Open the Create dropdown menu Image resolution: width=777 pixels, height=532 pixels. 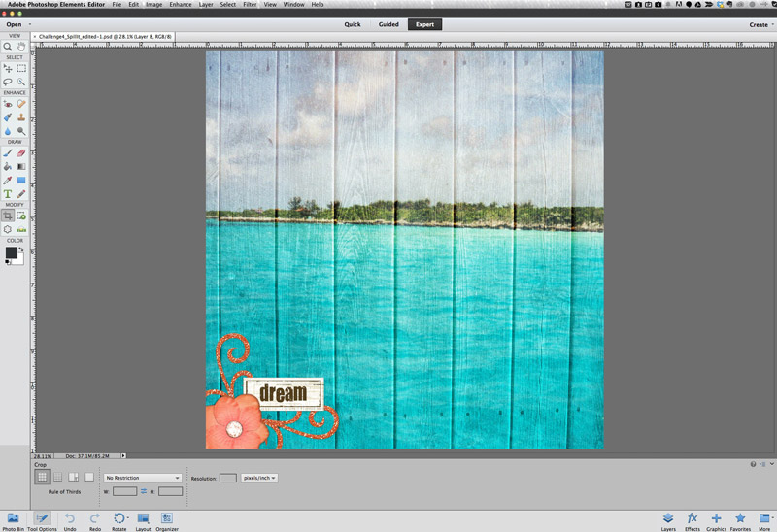(759, 24)
